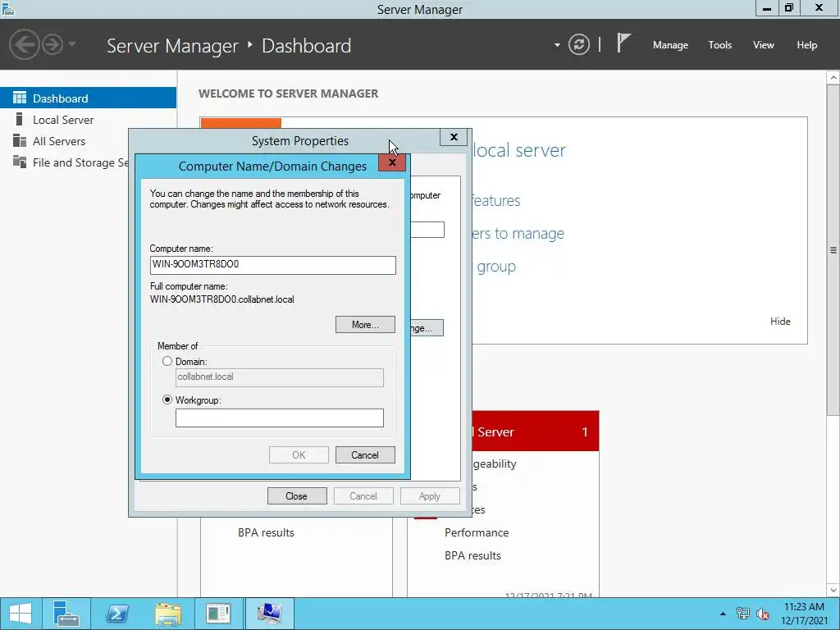Screen dimensions: 840x630
Task: Restore down the Server Manager window
Action: point(788,7)
